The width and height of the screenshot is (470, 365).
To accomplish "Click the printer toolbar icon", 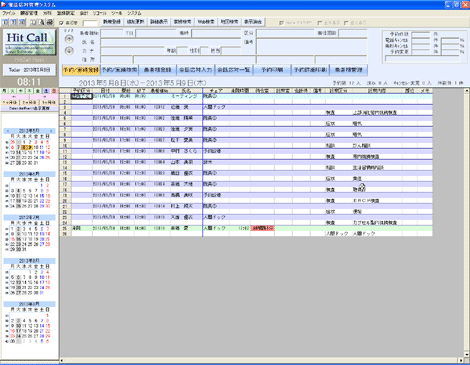I will [49, 22].
